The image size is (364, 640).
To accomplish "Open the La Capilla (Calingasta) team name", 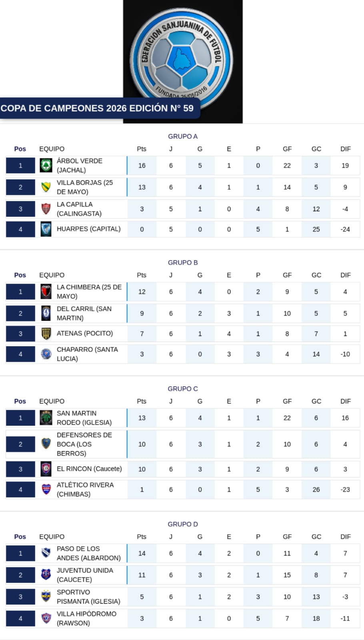I will (79, 209).
